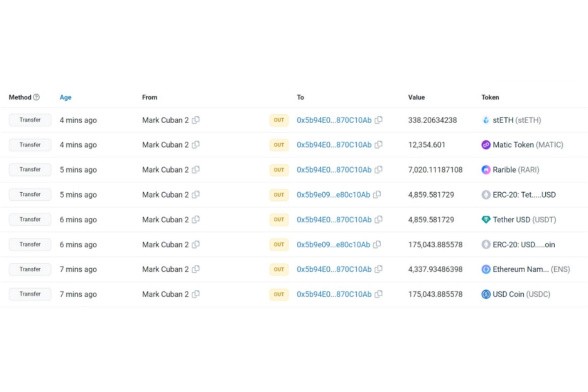Click the stETH token logo icon
This screenshot has width=588, height=392.
(486, 120)
